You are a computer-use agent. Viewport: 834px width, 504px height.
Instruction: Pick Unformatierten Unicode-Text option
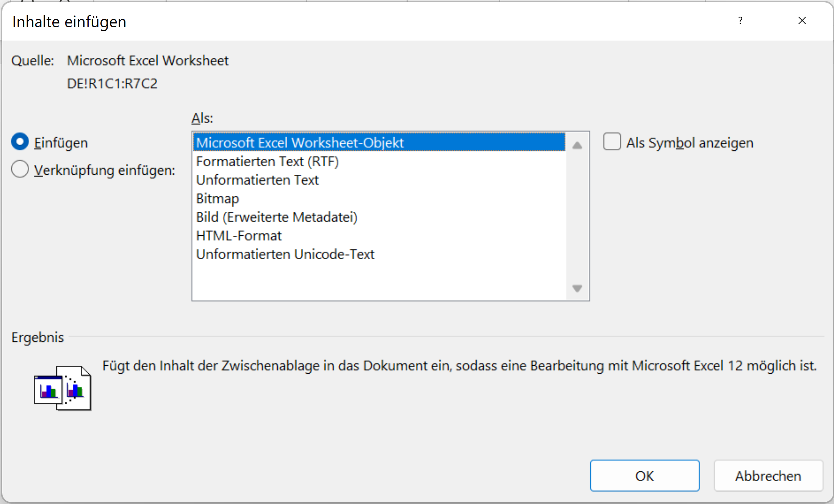[x=379, y=254]
